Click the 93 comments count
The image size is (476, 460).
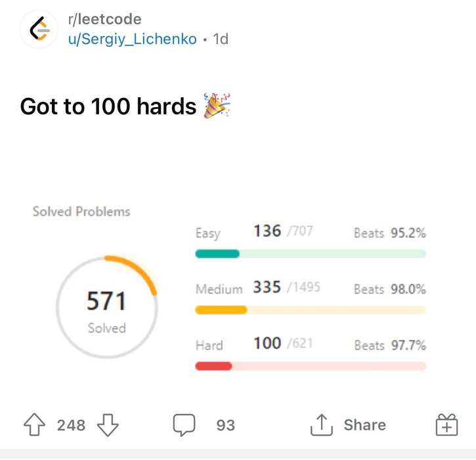pos(226,425)
